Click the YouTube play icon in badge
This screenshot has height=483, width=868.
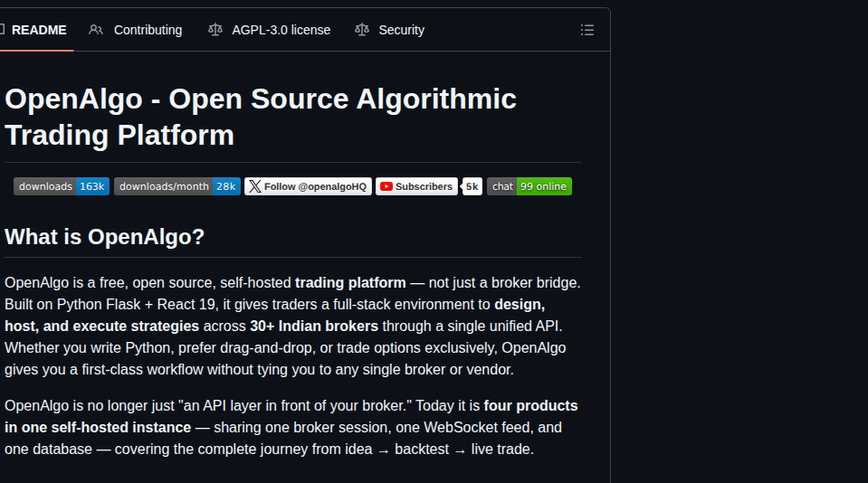pyautogui.click(x=386, y=186)
